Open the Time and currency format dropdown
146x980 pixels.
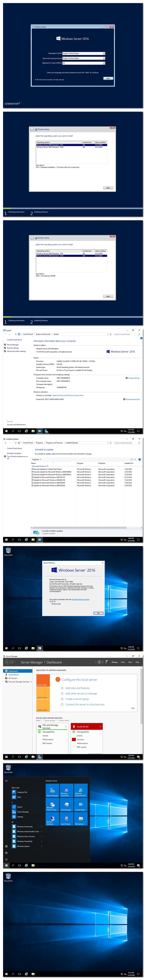click(x=84, y=58)
